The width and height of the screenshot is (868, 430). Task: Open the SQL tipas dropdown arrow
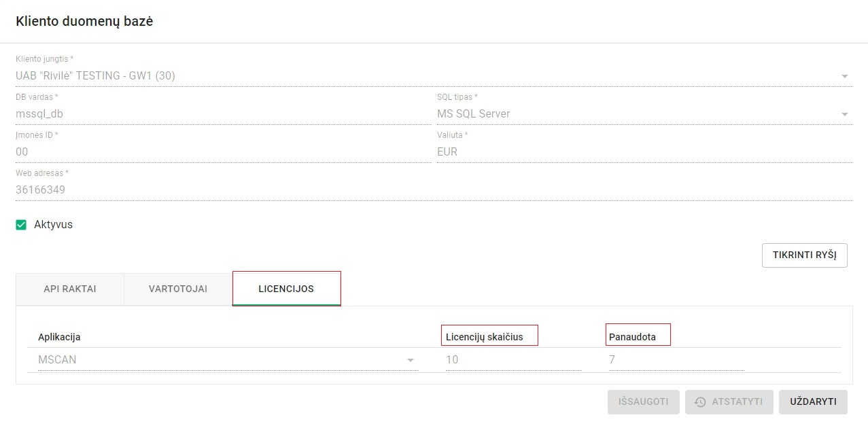coord(845,114)
